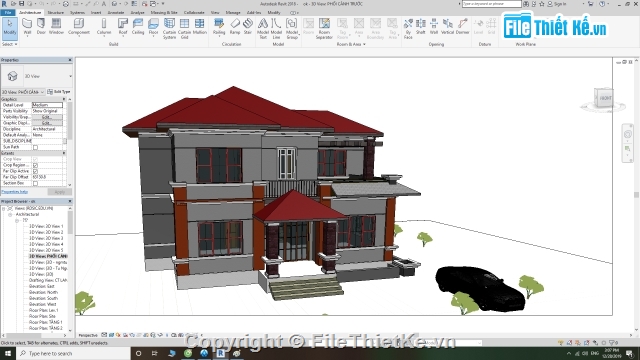Select 'Floor Plan: Site' in Project Browser
The width and height of the screenshot is (640, 360).
coord(42,316)
